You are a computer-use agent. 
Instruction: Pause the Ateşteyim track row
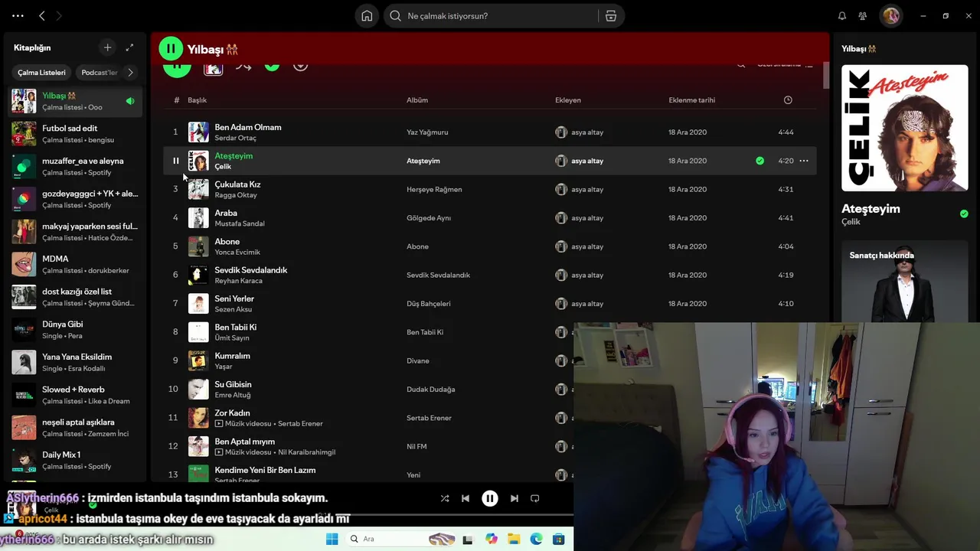pyautogui.click(x=175, y=161)
